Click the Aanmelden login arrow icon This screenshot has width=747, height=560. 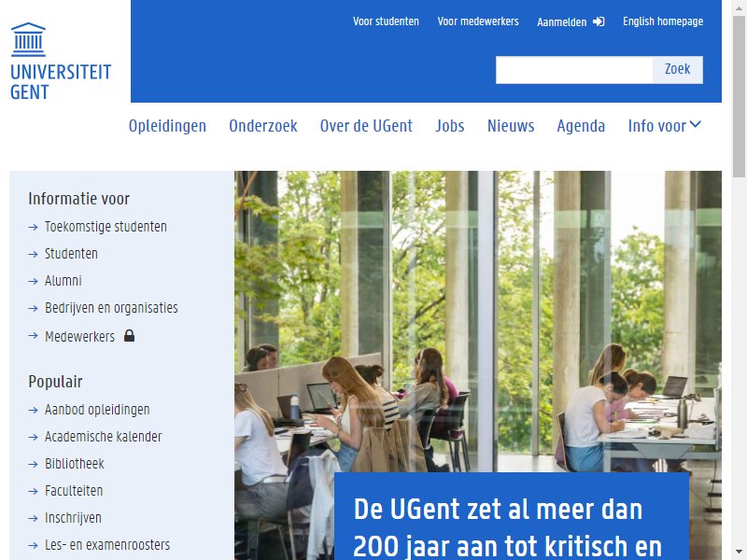pos(599,21)
